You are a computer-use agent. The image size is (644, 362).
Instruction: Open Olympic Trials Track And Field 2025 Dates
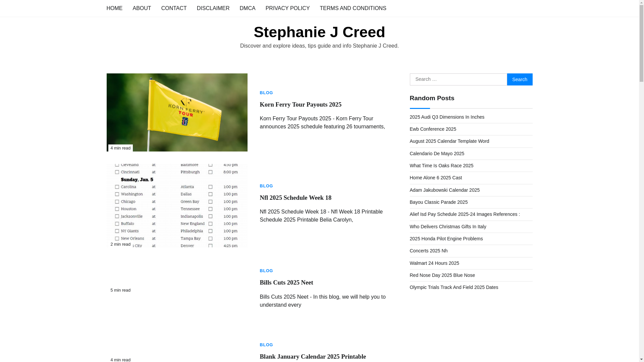pos(454,287)
